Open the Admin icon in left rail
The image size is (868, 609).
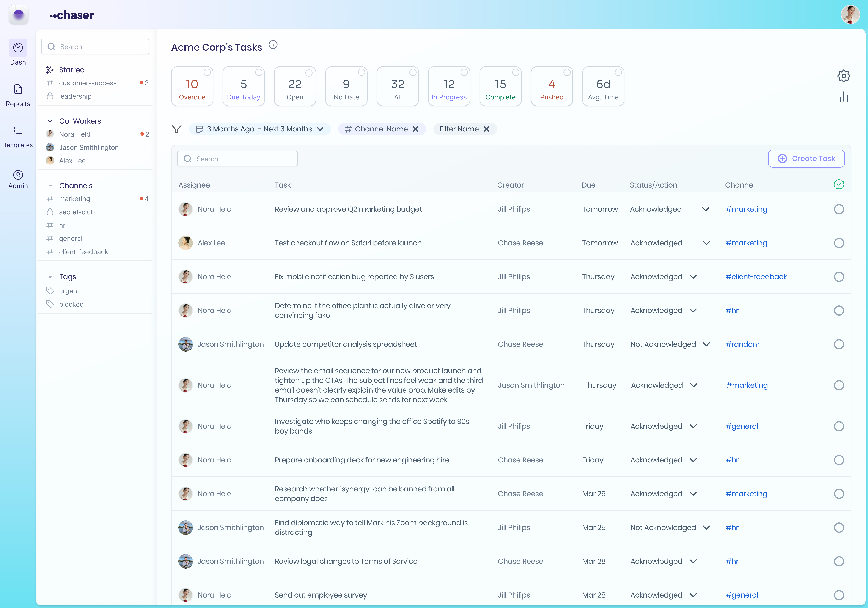(x=18, y=175)
